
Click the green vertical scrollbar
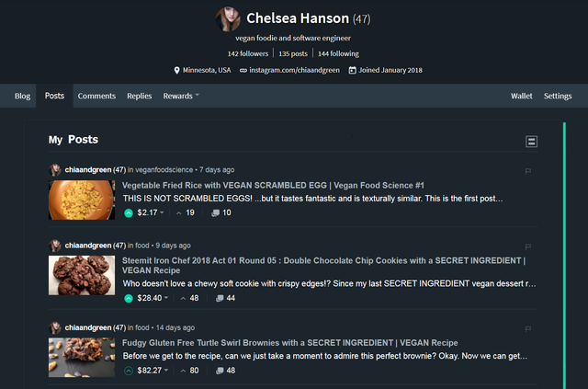(564, 256)
